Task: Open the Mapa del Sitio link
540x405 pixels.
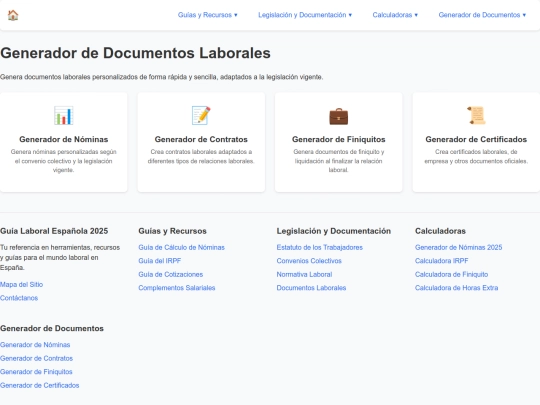Action: [x=21, y=284]
